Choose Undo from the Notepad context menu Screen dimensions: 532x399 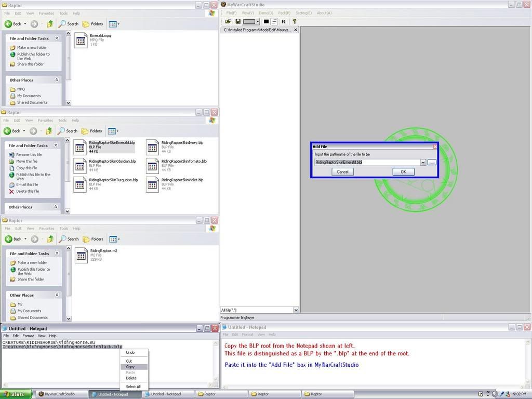(134, 353)
